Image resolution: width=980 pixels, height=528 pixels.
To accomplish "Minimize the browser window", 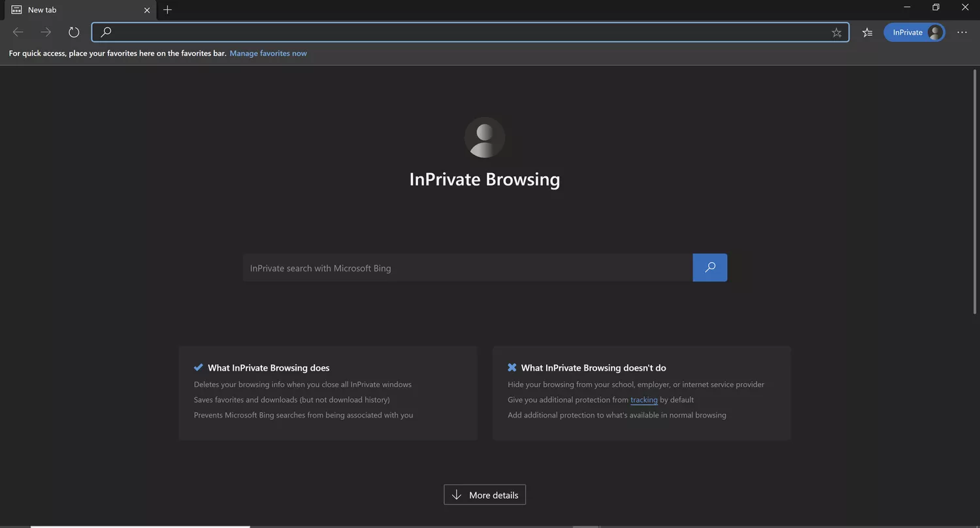I will [x=907, y=7].
